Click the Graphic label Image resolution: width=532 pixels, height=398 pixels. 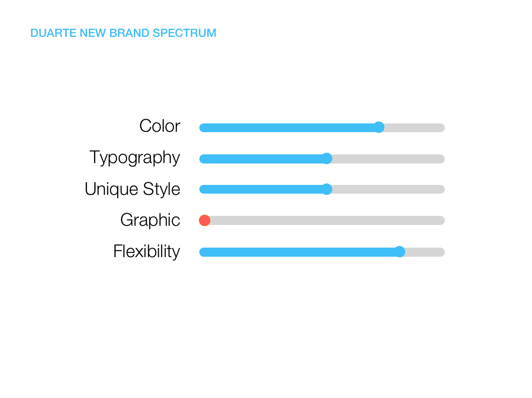point(150,221)
